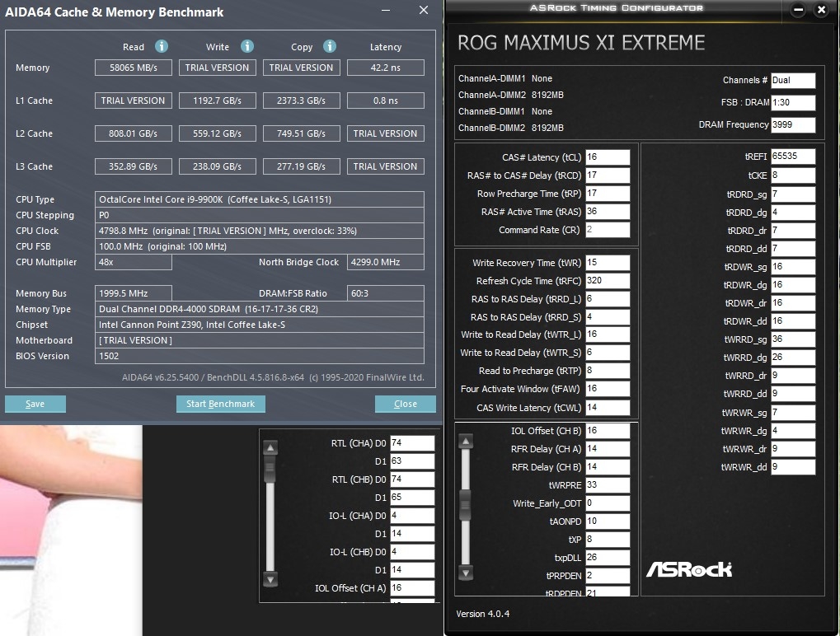Open the Copy column info icon
This screenshot has height=636, width=840.
(330, 47)
